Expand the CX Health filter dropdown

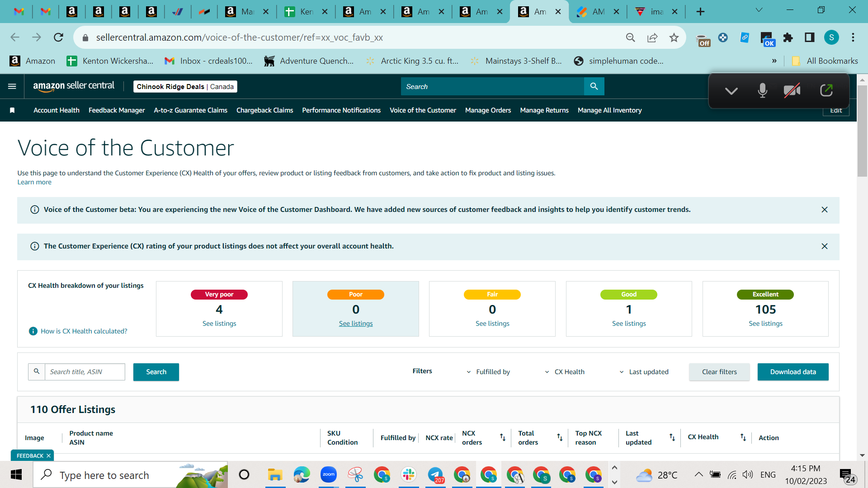coord(565,372)
